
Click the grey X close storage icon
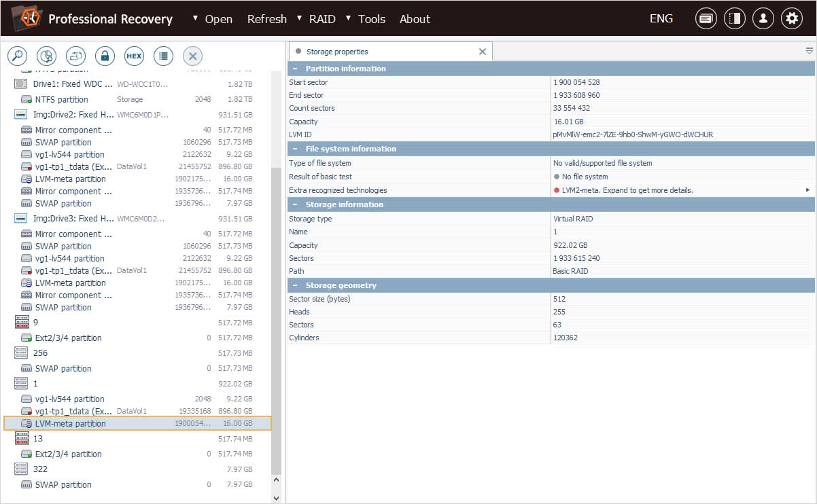tap(192, 56)
